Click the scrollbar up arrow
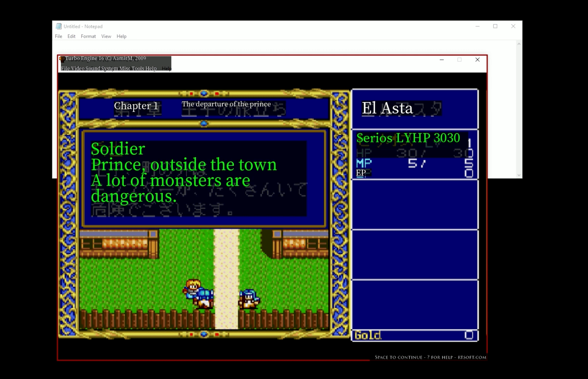The height and width of the screenshot is (379, 588). pos(519,43)
